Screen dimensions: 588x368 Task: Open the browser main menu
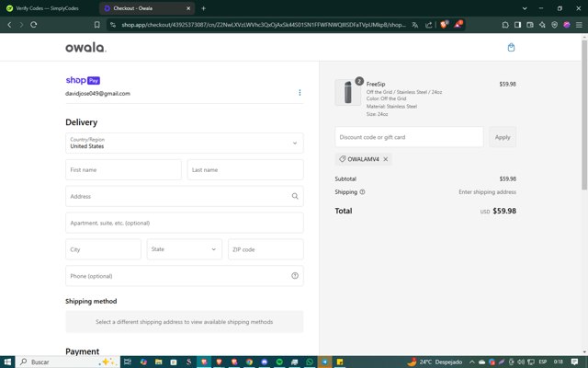click(579, 25)
